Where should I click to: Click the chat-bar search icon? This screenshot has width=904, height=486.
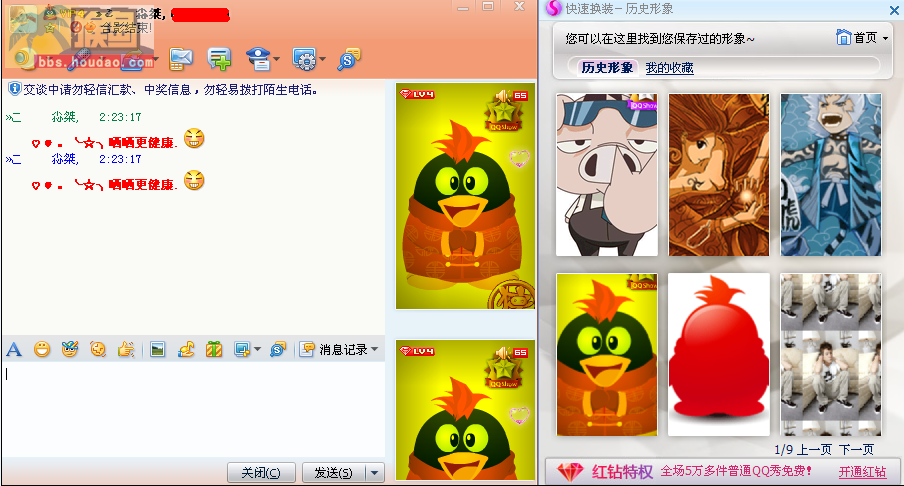click(x=278, y=349)
